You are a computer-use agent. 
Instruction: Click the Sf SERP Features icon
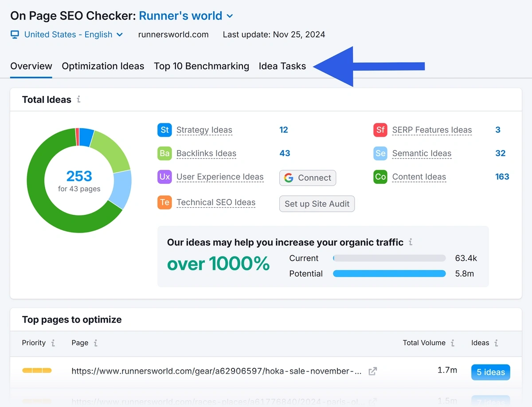380,130
